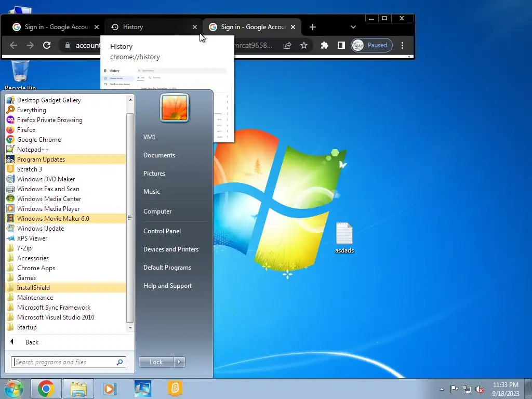Open Computer from the Start menu

(157, 211)
